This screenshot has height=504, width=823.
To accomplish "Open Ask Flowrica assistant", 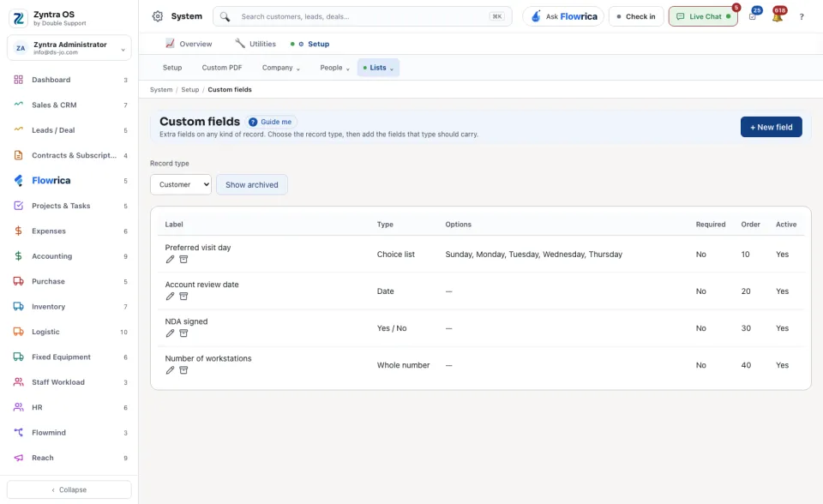I will [563, 16].
